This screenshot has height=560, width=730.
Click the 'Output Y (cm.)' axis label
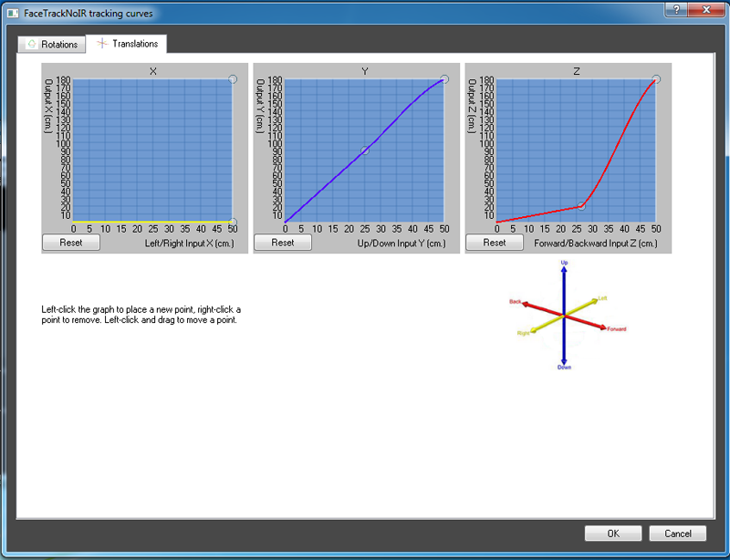[260, 106]
